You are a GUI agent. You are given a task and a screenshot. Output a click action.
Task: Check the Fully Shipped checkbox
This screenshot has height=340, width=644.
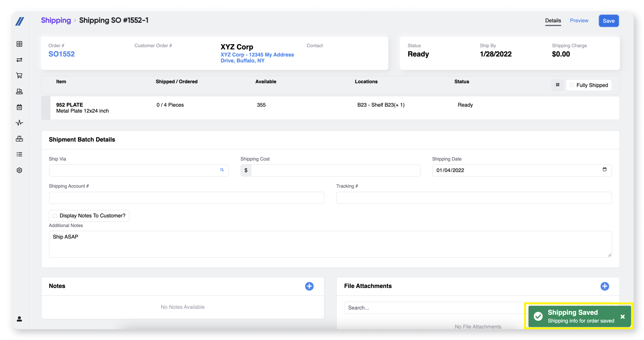(572, 85)
